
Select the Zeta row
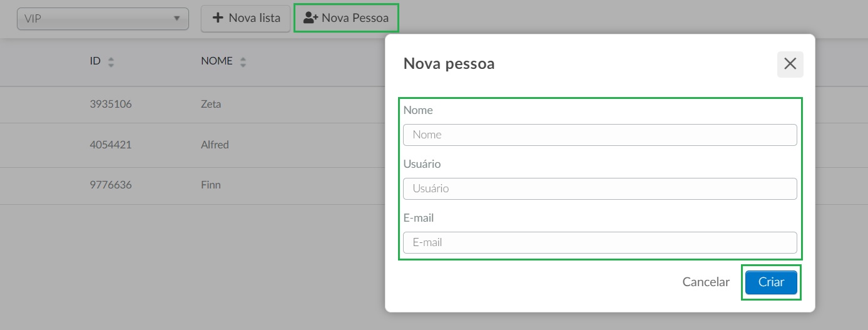(192, 105)
